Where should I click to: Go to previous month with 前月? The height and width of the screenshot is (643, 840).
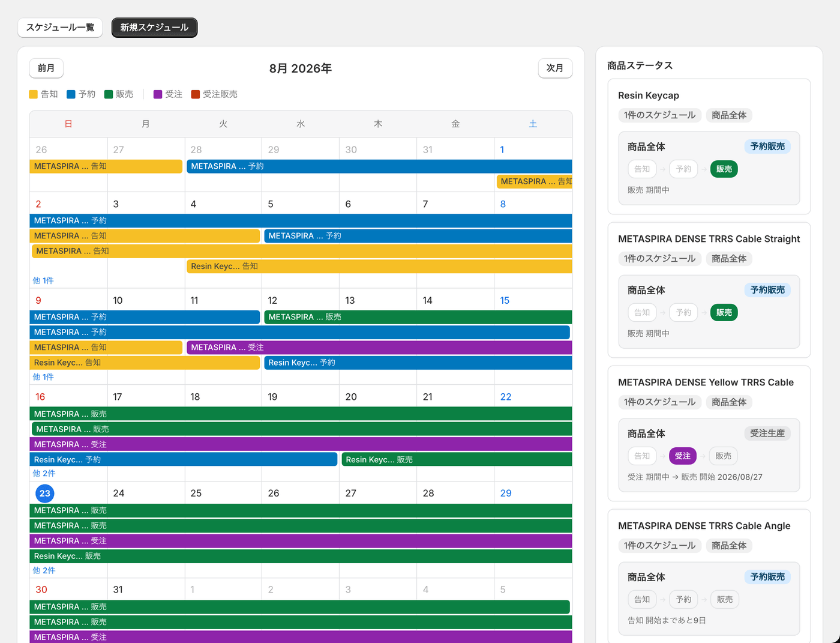[x=46, y=68]
